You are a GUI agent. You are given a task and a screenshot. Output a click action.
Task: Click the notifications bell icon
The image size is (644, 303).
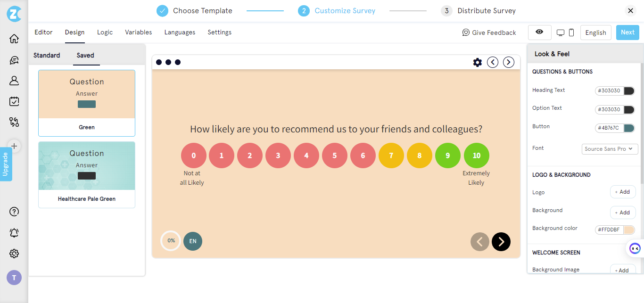tap(14, 233)
